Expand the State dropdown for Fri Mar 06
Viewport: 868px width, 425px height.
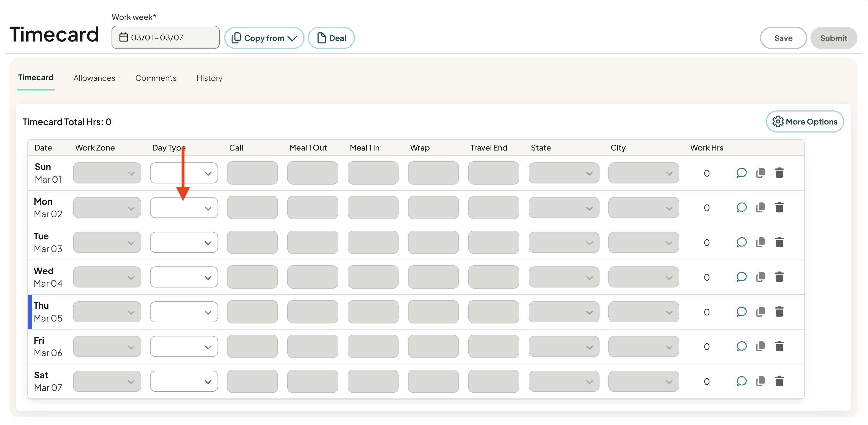[x=564, y=347]
